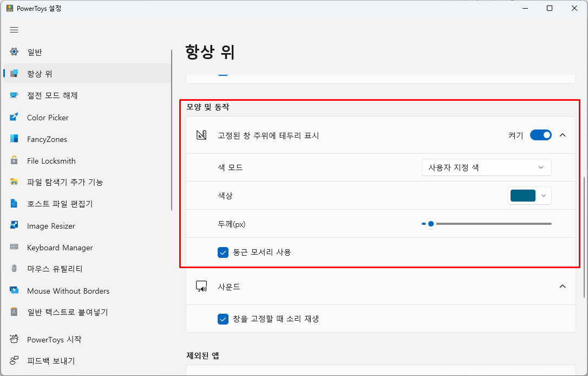Click the 모양 및 동작 section header

pyautogui.click(x=208, y=107)
